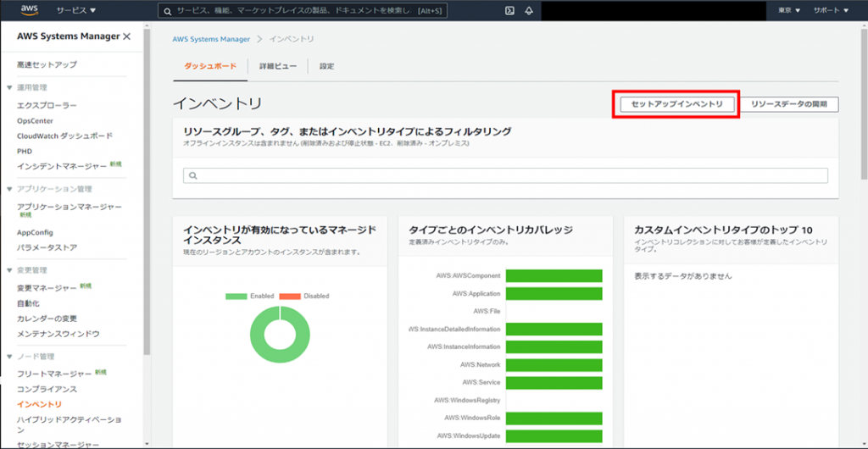868x449 pixels.
Task: Toggle the Disabled legend swatch
Action: [x=290, y=297]
